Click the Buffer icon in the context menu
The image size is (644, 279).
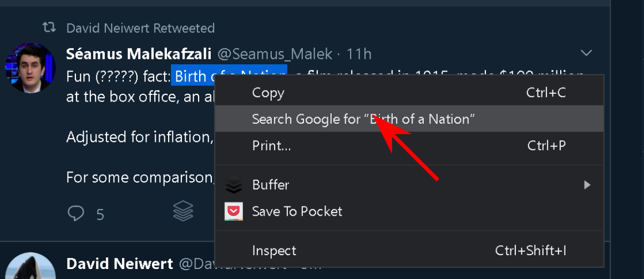click(234, 185)
